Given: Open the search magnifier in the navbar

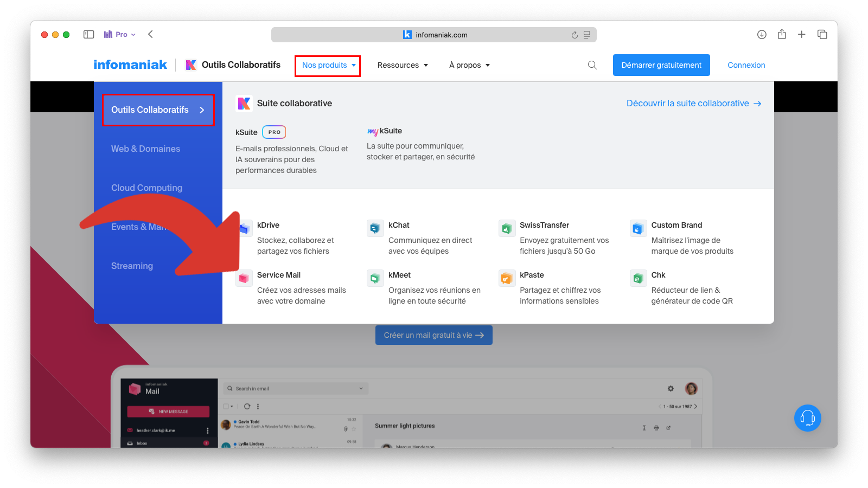Looking at the screenshot, I should pos(592,65).
